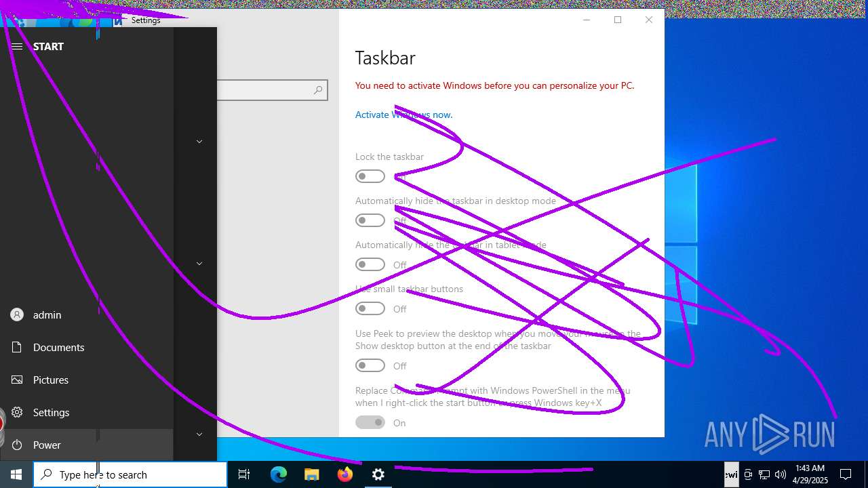Image resolution: width=868 pixels, height=488 pixels.
Task: Click the search magnifier in taskbar search
Action: (x=47, y=474)
